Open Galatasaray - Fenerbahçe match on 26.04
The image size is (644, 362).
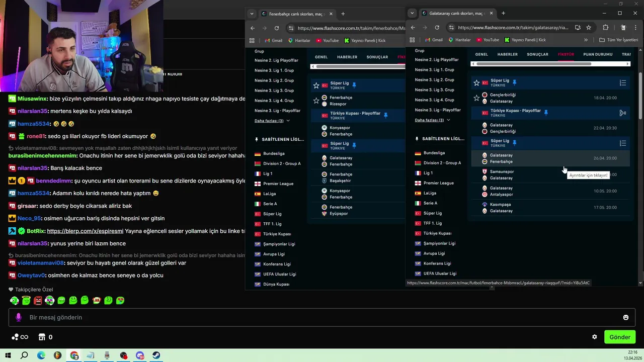[550, 158]
